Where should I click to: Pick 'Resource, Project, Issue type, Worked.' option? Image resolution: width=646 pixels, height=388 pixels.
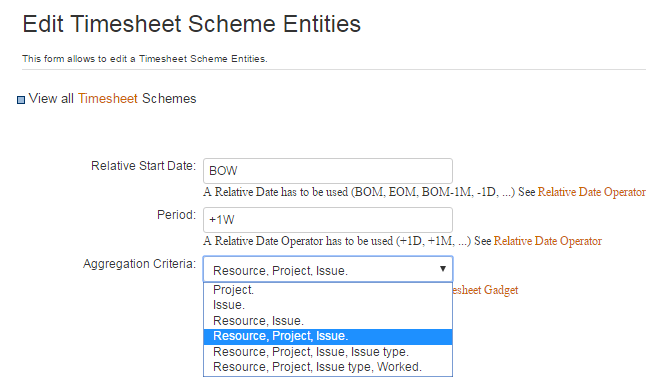coord(328,367)
